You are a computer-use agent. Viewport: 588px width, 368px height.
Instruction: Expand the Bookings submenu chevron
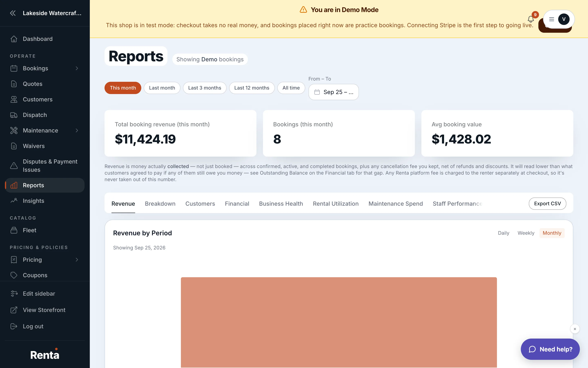coord(77,68)
